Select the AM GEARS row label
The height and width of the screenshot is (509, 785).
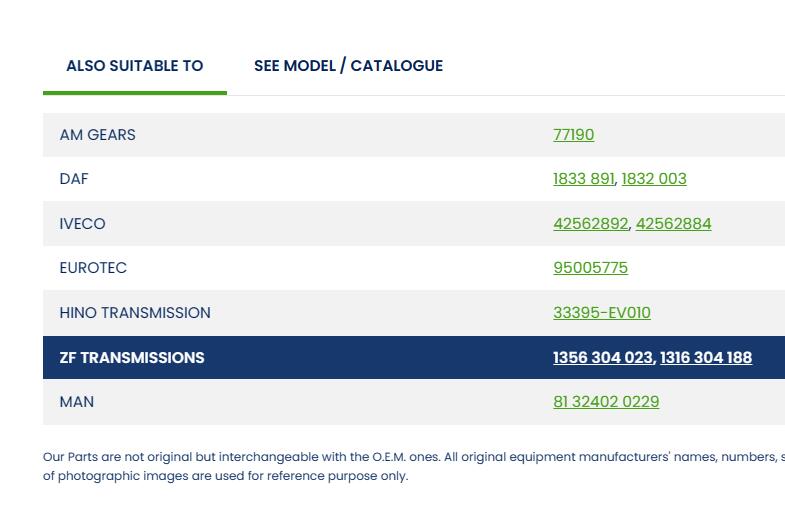97,135
